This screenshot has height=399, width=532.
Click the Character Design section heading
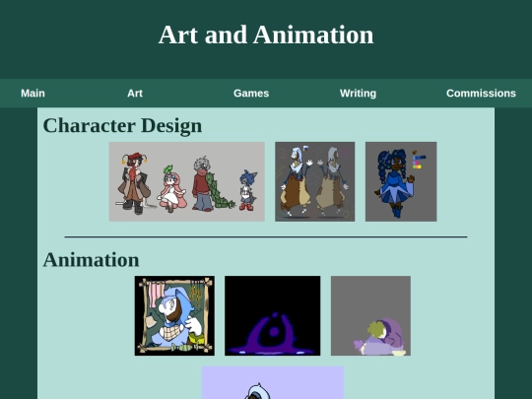pos(122,125)
